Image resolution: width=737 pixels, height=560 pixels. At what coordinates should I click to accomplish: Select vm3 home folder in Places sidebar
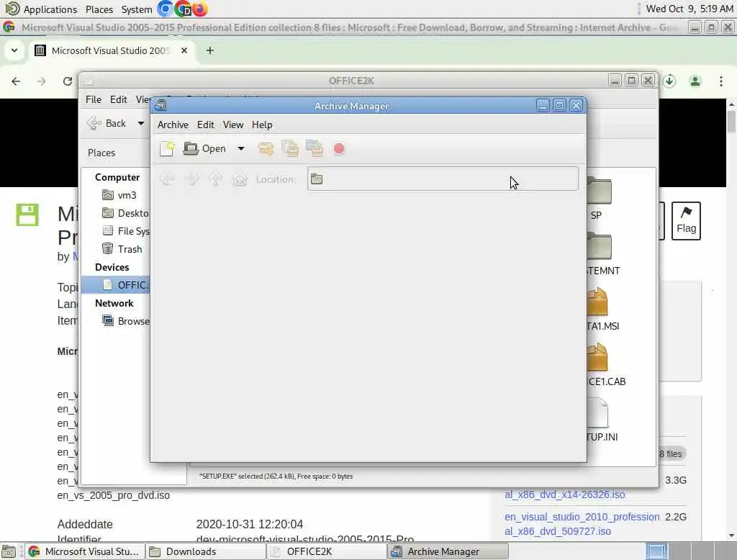point(119,195)
